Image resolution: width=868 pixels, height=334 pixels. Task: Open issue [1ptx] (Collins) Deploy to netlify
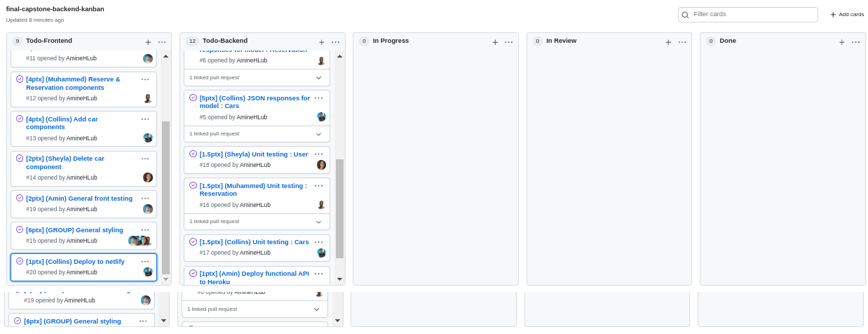[75, 262]
